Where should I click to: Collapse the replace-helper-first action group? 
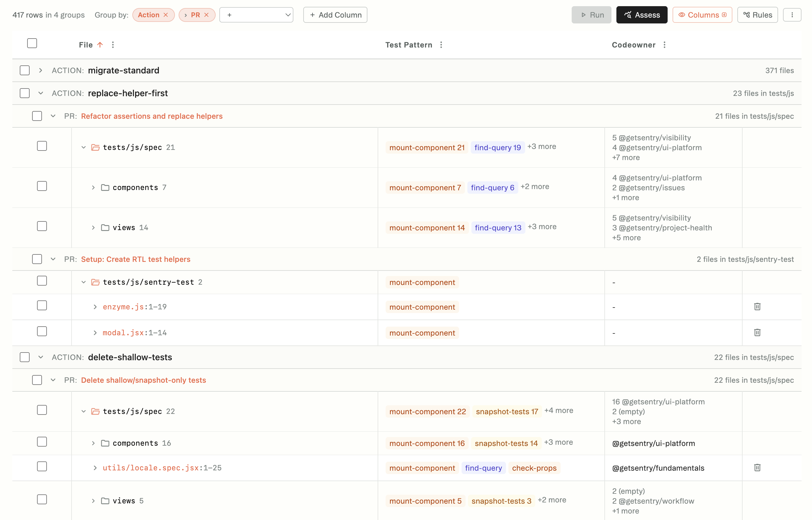pyautogui.click(x=41, y=93)
